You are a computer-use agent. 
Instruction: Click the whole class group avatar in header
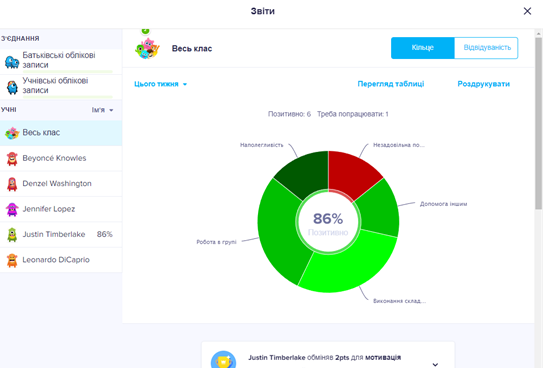(148, 48)
